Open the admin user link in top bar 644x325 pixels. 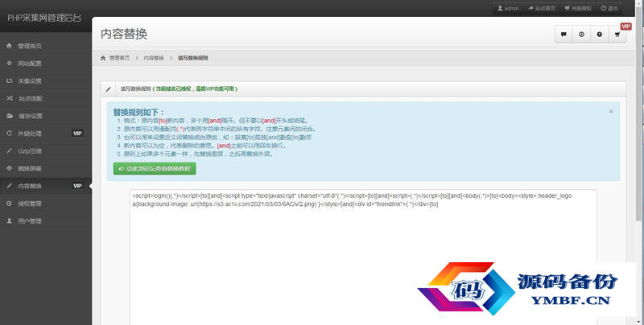click(508, 8)
